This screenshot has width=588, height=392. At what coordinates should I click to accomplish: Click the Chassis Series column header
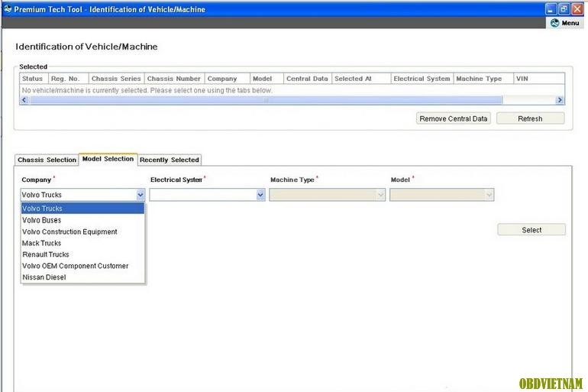(117, 79)
